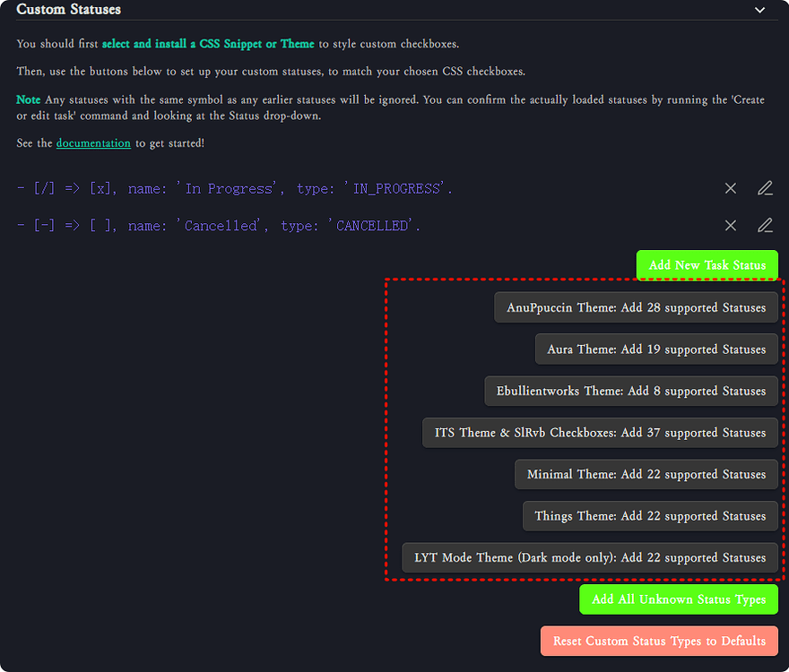Add AnuPpuccin Theme's 28 supported statuses
789x672 pixels.
[x=636, y=307]
